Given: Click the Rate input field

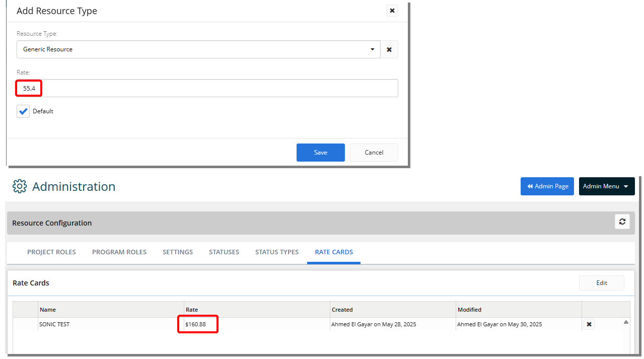Looking at the screenshot, I should 206,88.
